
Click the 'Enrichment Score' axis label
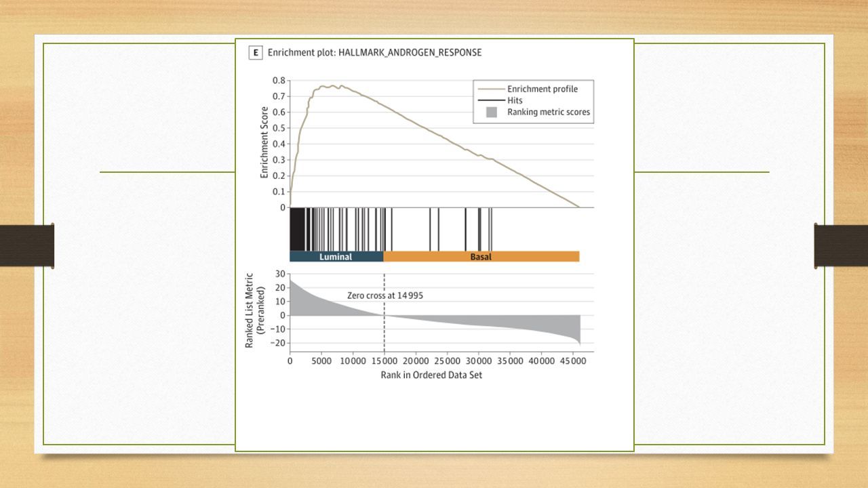coord(264,143)
